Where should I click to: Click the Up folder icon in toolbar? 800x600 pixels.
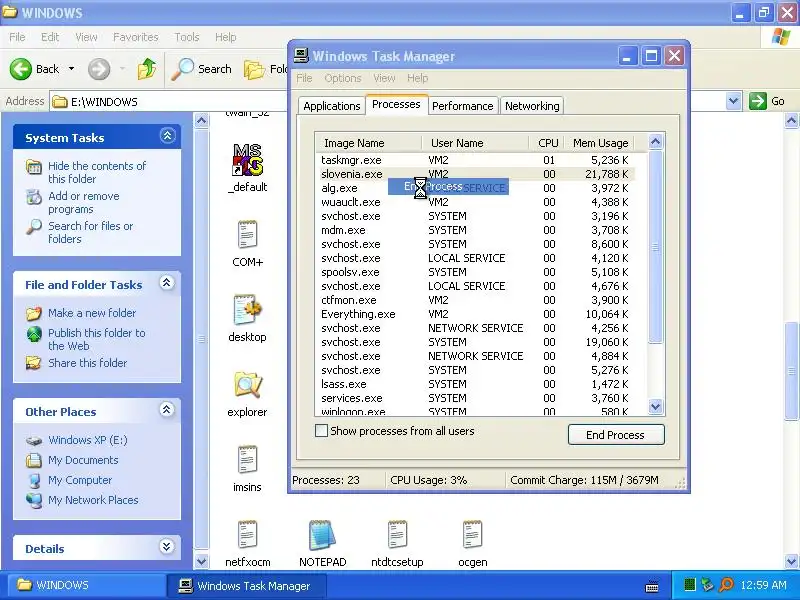point(147,69)
